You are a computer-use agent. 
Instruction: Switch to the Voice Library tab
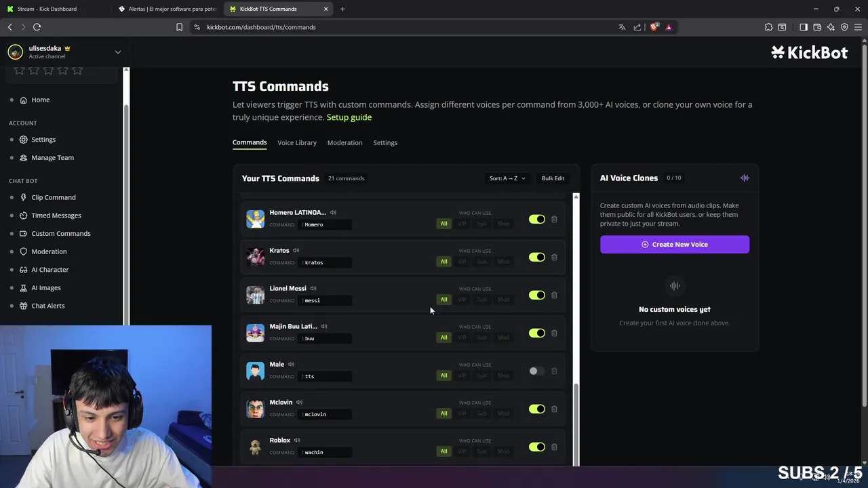pyautogui.click(x=297, y=143)
